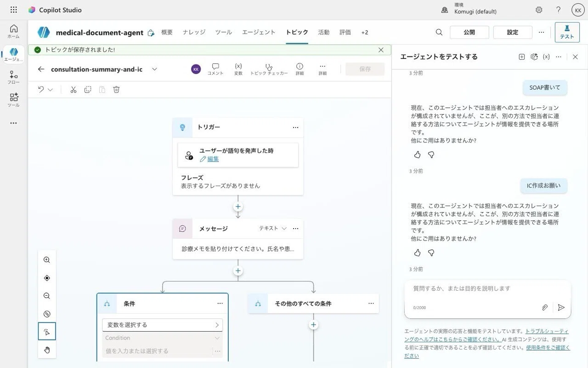Open the help question mark icon
The height and width of the screenshot is (368, 588).
coord(558,10)
